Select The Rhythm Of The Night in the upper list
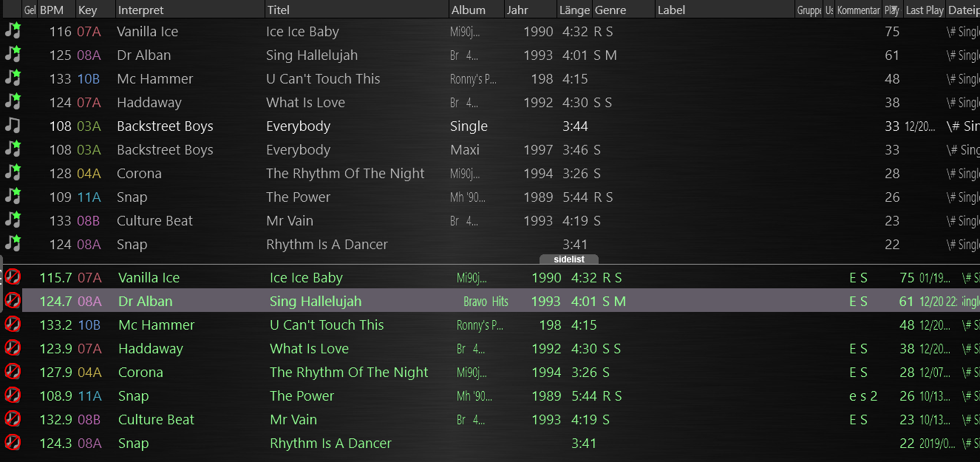 click(x=345, y=173)
